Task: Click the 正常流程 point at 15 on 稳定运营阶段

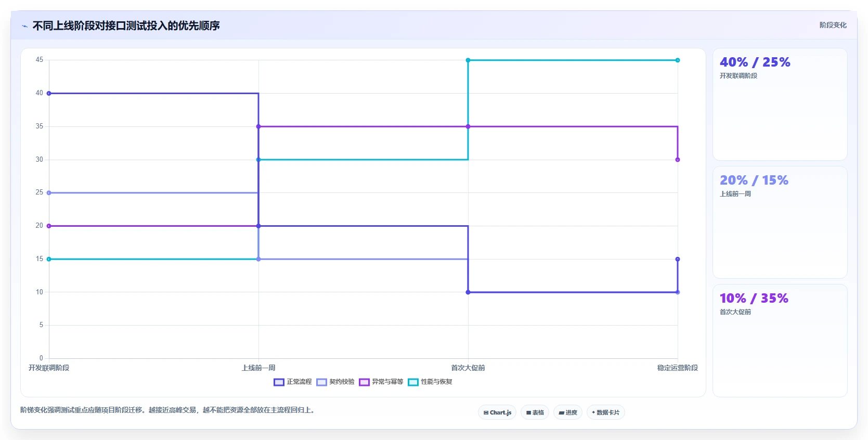Action: coord(678,259)
